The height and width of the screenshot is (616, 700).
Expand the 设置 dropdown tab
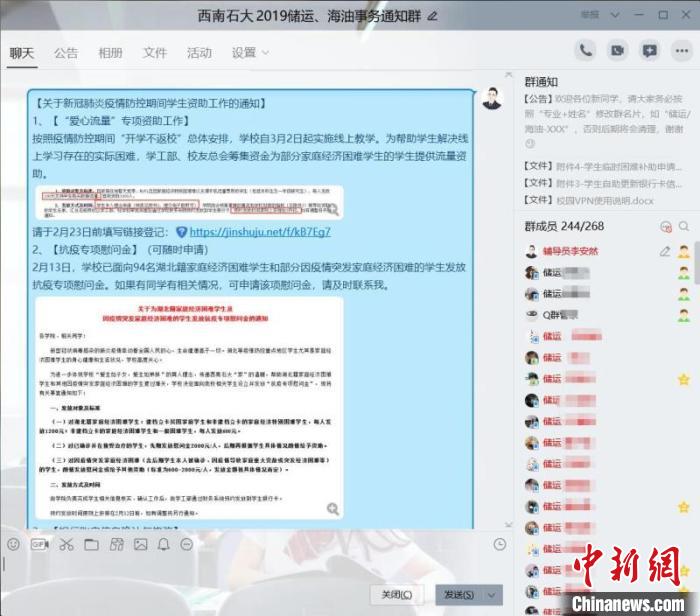(x=250, y=53)
